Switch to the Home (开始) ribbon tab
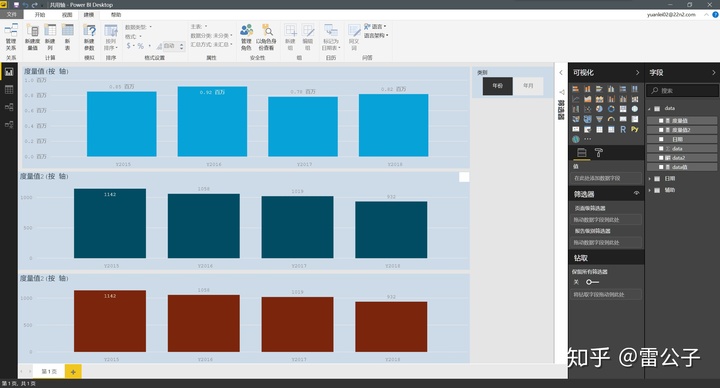Viewport: 720px width, 388px height. coord(40,15)
